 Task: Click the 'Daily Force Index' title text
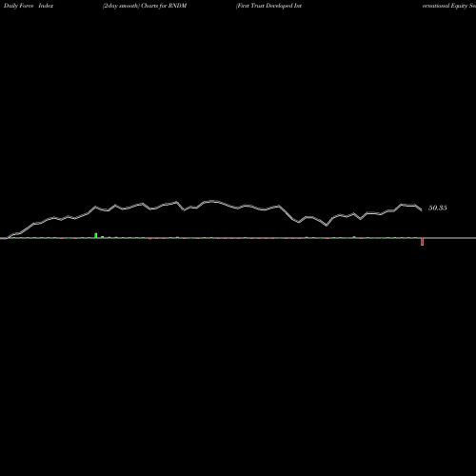29,6
